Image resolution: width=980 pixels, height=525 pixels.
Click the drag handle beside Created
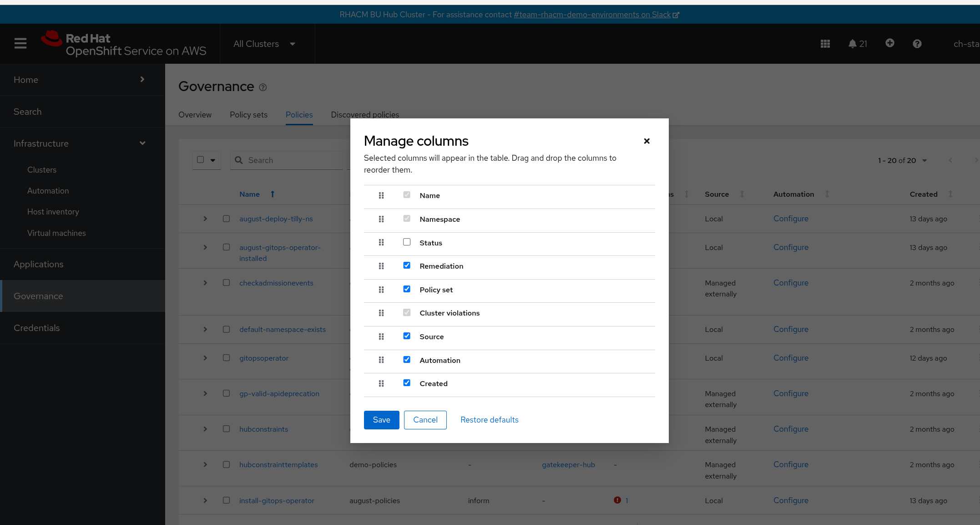[x=381, y=383]
